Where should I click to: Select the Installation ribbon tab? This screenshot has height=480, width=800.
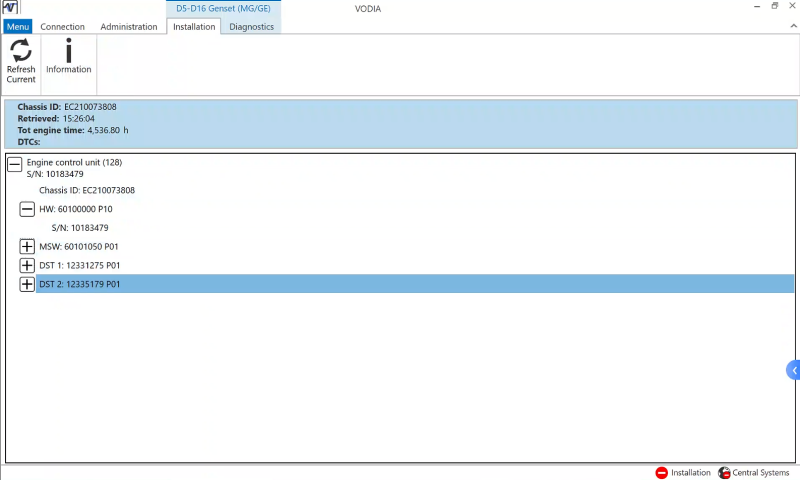pyautogui.click(x=194, y=27)
